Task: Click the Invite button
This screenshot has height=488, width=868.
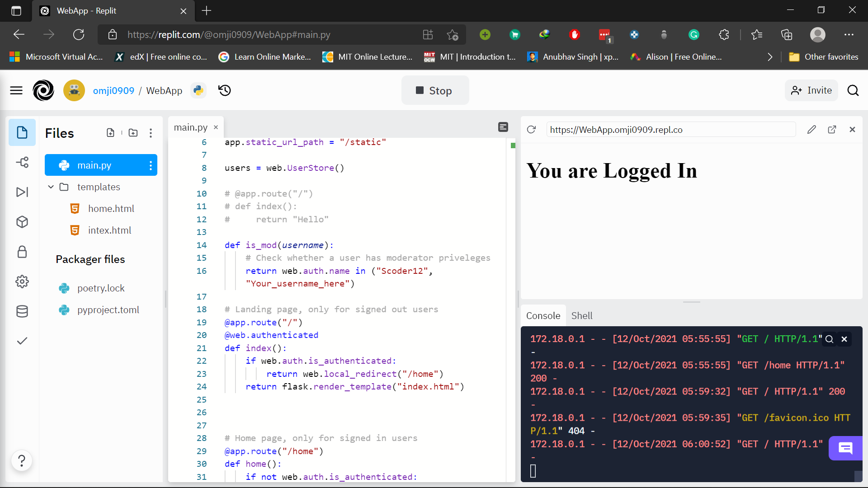Action: (811, 90)
